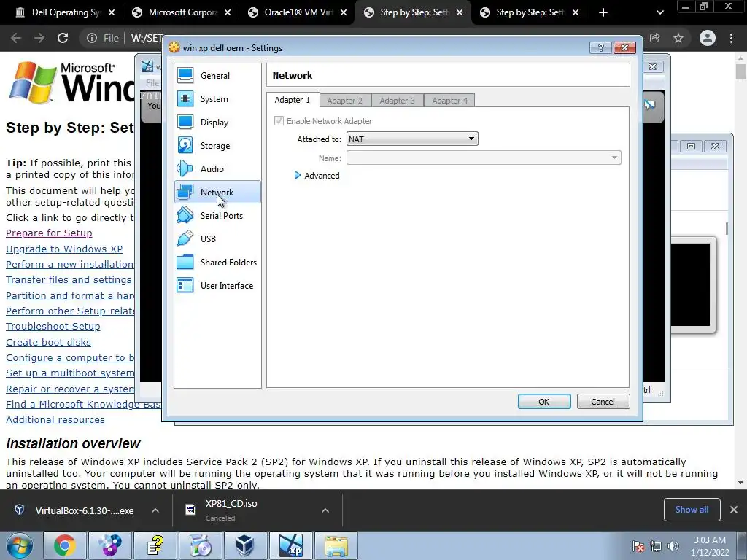
Task: Bookmark this page with star icon
Action: tap(678, 38)
